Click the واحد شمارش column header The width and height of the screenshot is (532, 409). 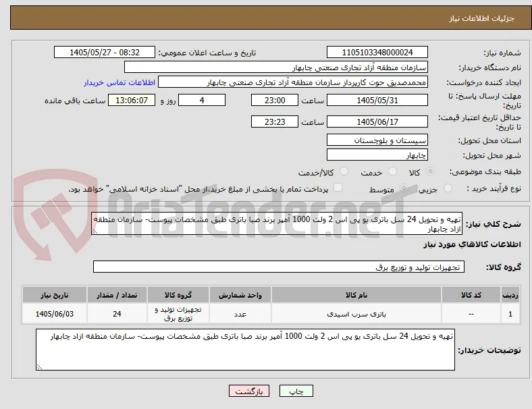tap(240, 295)
